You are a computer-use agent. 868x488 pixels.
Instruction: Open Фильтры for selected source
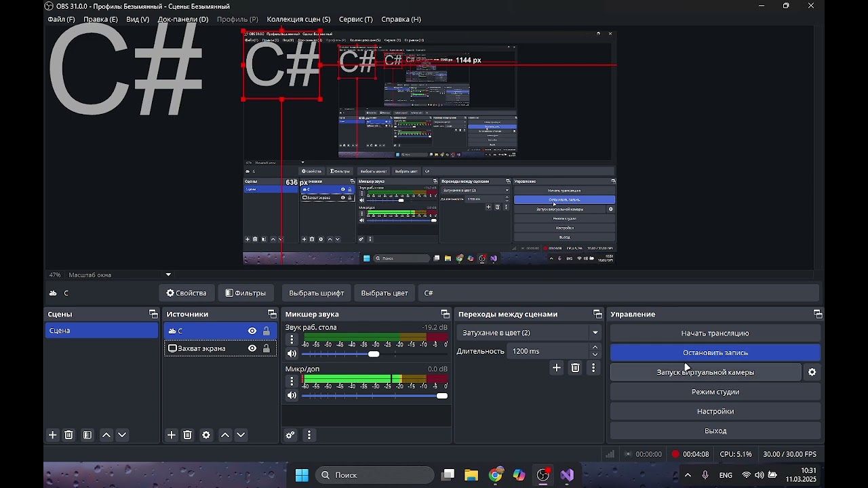(x=245, y=293)
